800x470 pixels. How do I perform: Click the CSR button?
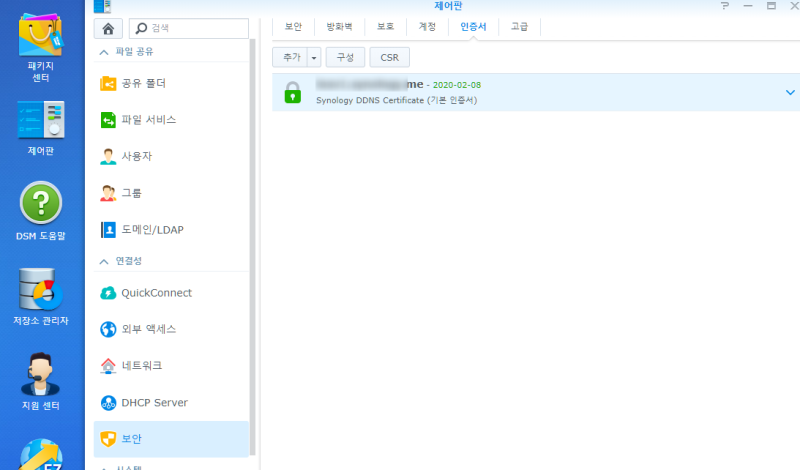point(389,58)
